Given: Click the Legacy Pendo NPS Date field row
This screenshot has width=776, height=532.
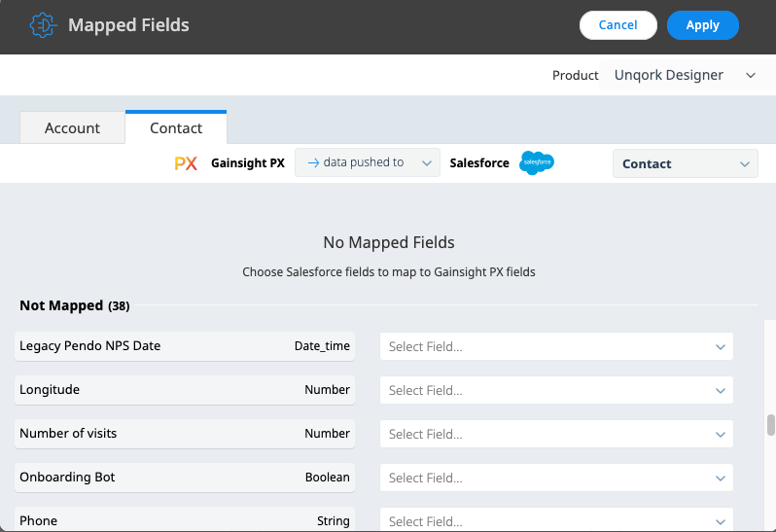Looking at the screenshot, I should point(185,346).
